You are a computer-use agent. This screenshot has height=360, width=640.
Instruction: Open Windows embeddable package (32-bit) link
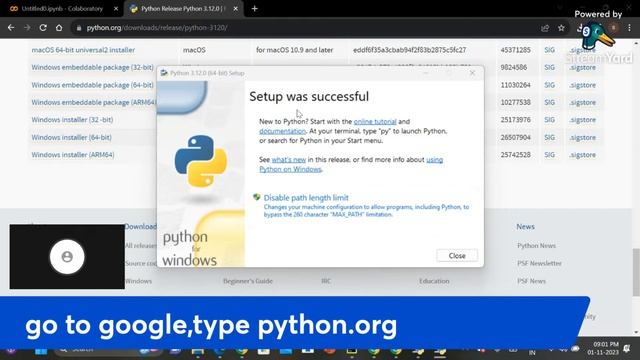coord(93,67)
